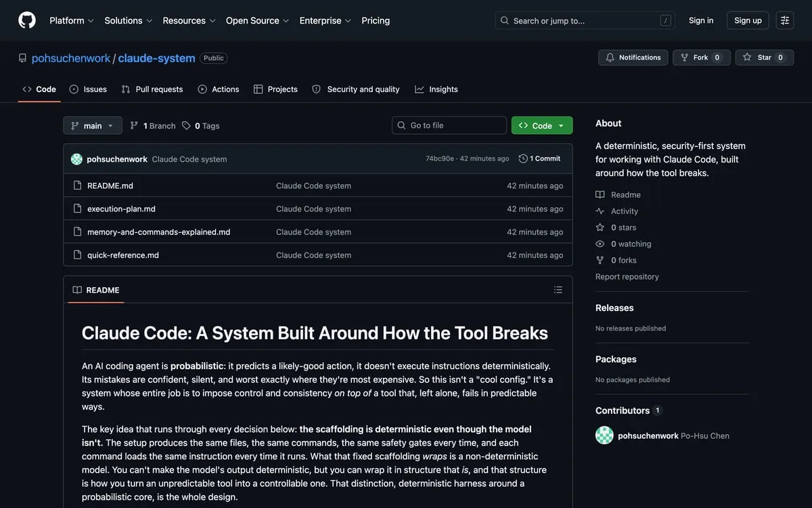812x508 pixels.
Task: Open the Contributors heading link
Action: pos(628,410)
